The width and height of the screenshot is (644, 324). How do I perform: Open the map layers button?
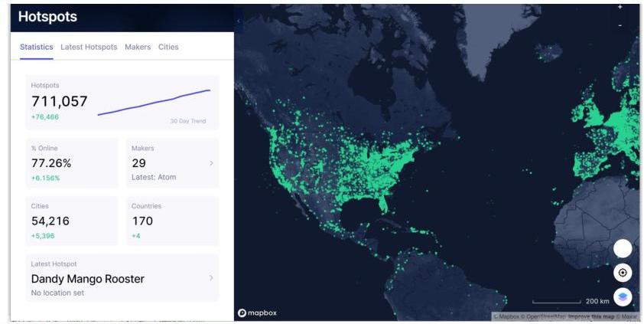coord(623,296)
